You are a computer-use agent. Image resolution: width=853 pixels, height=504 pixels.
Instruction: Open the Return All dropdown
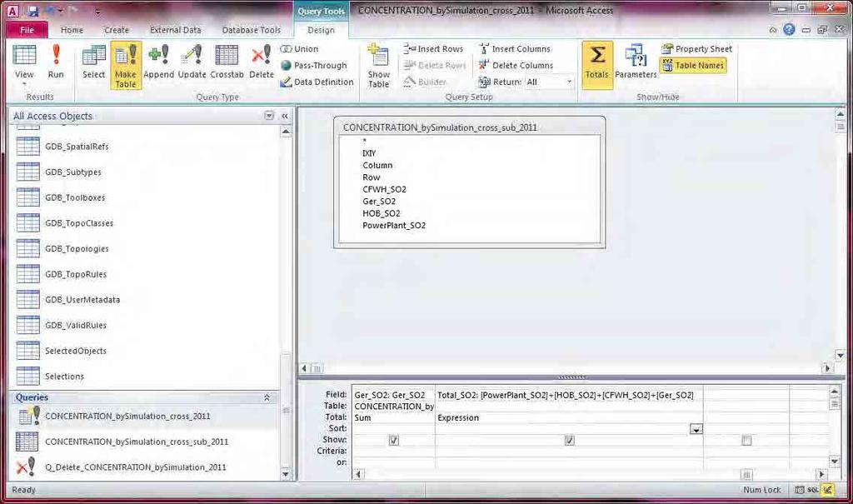coord(570,82)
